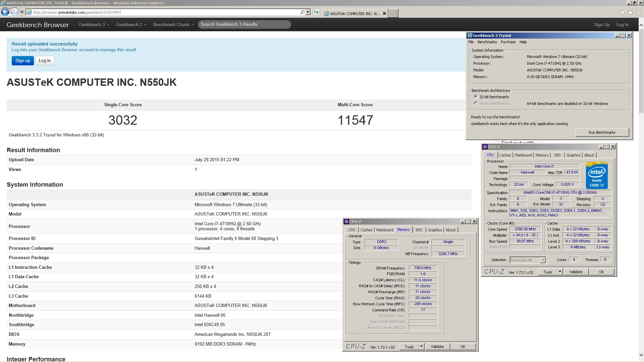Screen dimensions: 644x362
Task: Open the address bar autocomplete dropdown
Action: click(308, 12)
